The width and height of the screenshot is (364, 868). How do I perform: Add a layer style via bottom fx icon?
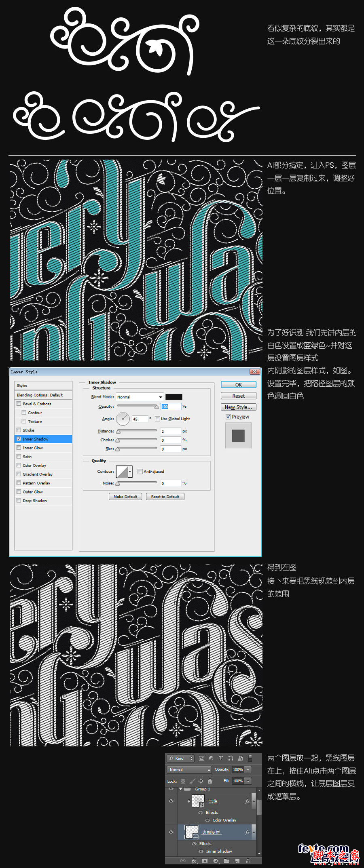[x=194, y=861]
